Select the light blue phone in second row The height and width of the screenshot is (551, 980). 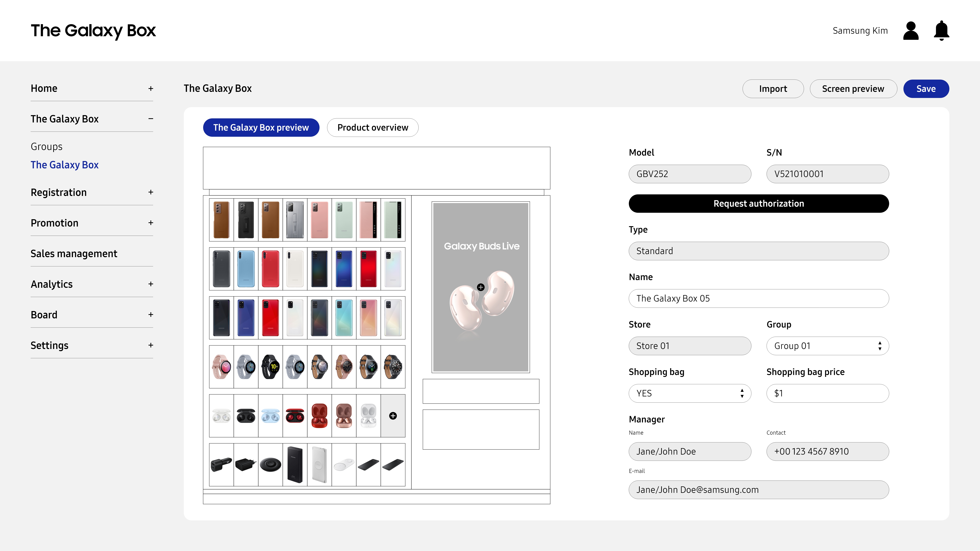pyautogui.click(x=246, y=269)
